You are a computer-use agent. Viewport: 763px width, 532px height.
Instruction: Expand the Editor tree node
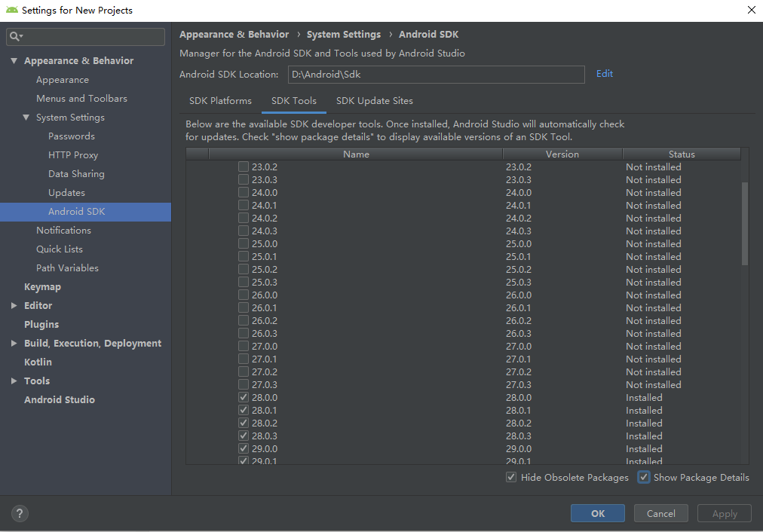(14, 305)
